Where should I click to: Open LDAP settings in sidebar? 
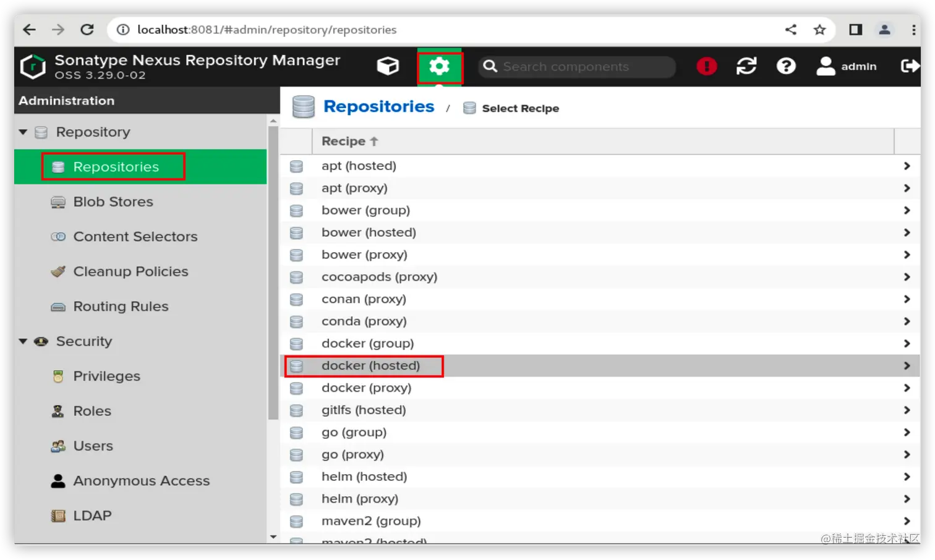pos(140,515)
